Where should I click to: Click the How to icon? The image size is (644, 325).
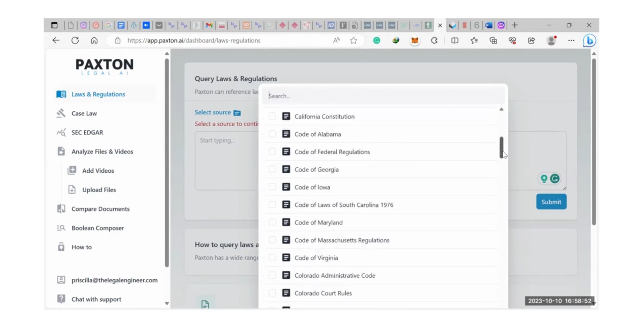click(61, 247)
